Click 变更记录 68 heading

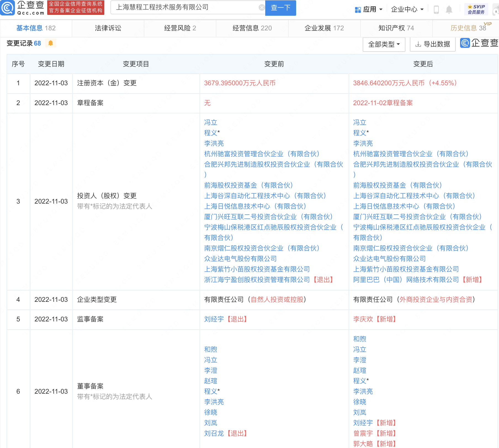click(24, 43)
